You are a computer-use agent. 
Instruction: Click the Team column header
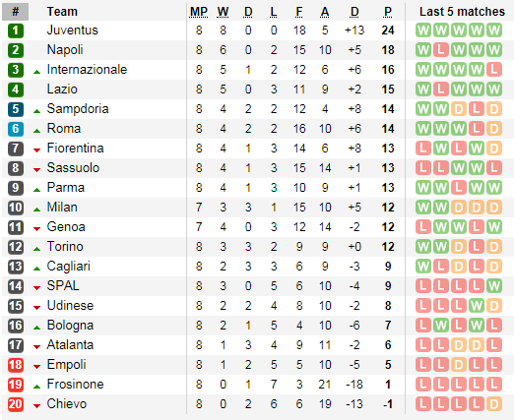click(62, 12)
